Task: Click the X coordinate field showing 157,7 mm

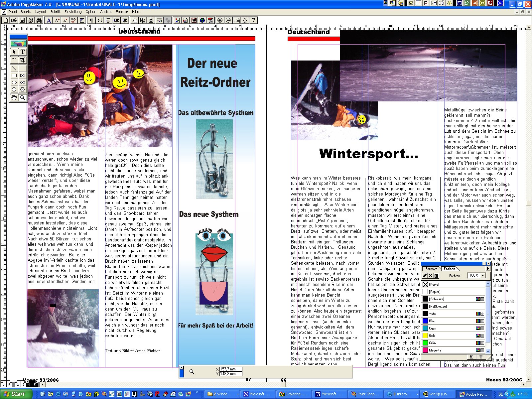Action: (x=231, y=369)
